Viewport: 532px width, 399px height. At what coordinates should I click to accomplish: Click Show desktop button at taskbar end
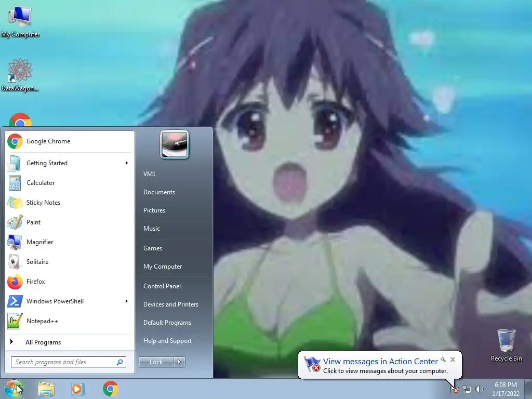[528, 389]
